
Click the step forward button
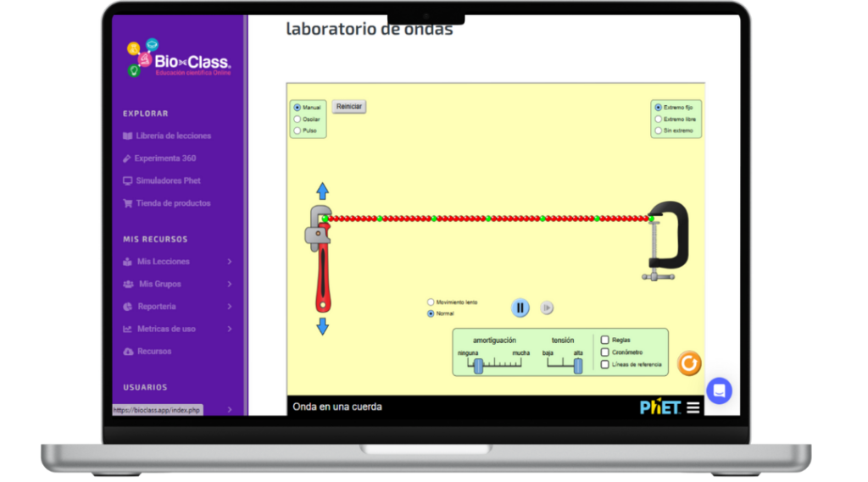548,308
